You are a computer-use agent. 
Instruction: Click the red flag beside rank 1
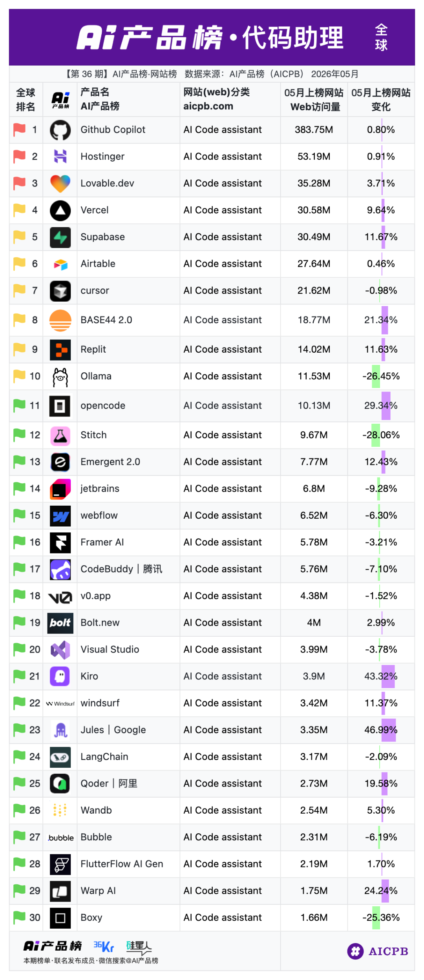(x=19, y=129)
